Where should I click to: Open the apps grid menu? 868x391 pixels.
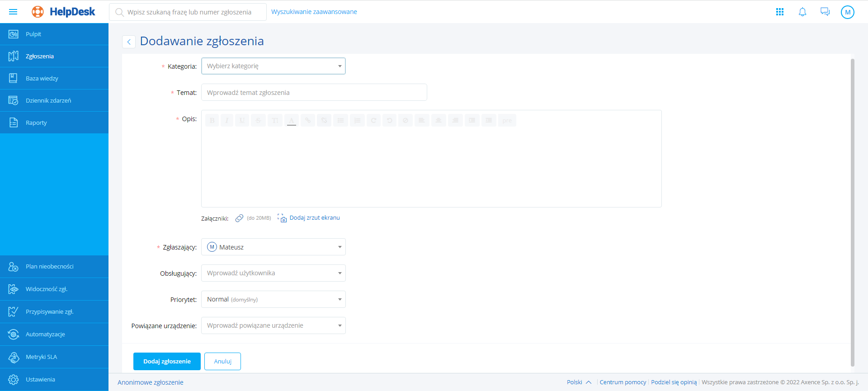(779, 12)
